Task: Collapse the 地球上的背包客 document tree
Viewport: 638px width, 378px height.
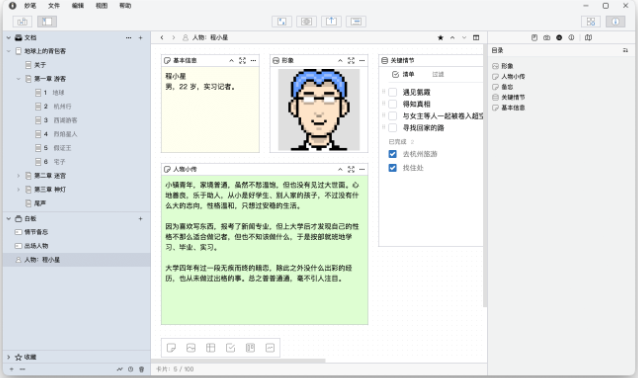Action: 9,51
